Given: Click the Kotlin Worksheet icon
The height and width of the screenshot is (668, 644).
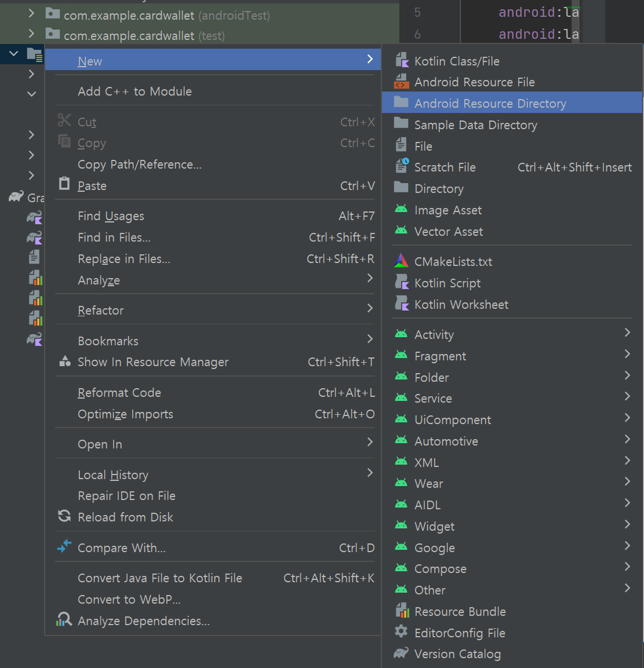Looking at the screenshot, I should click(402, 304).
